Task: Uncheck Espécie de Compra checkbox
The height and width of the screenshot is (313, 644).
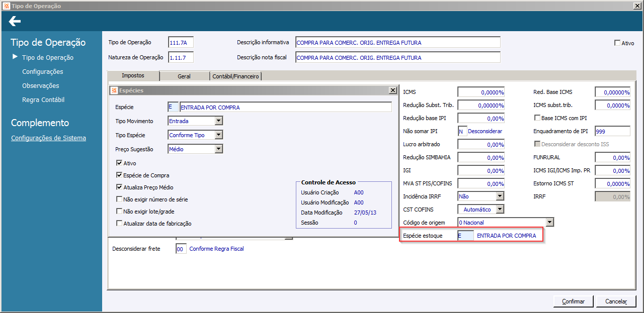Action: (x=119, y=175)
